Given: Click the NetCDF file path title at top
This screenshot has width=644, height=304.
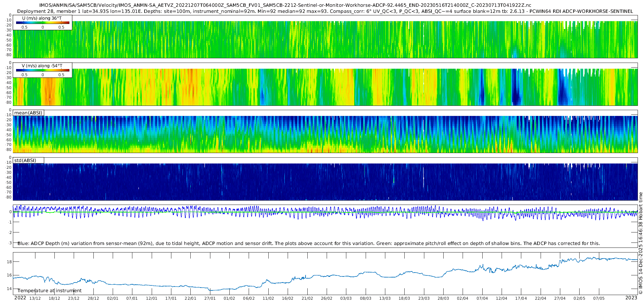Looking at the screenshot, I should (x=285, y=5).
